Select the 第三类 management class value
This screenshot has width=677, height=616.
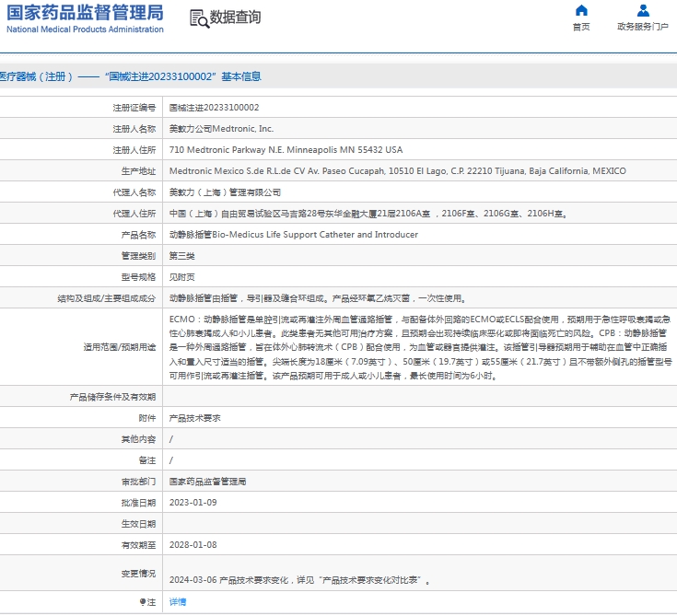(x=181, y=256)
